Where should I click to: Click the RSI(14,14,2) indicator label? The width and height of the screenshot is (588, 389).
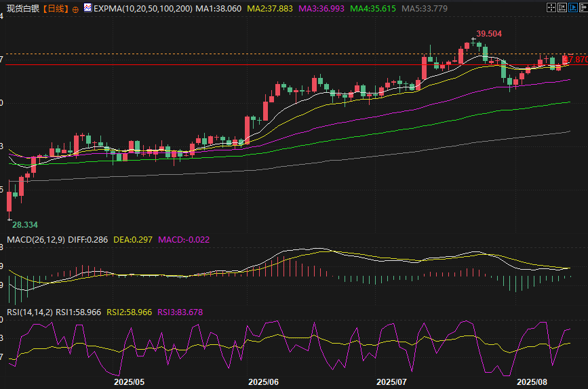tap(30, 312)
